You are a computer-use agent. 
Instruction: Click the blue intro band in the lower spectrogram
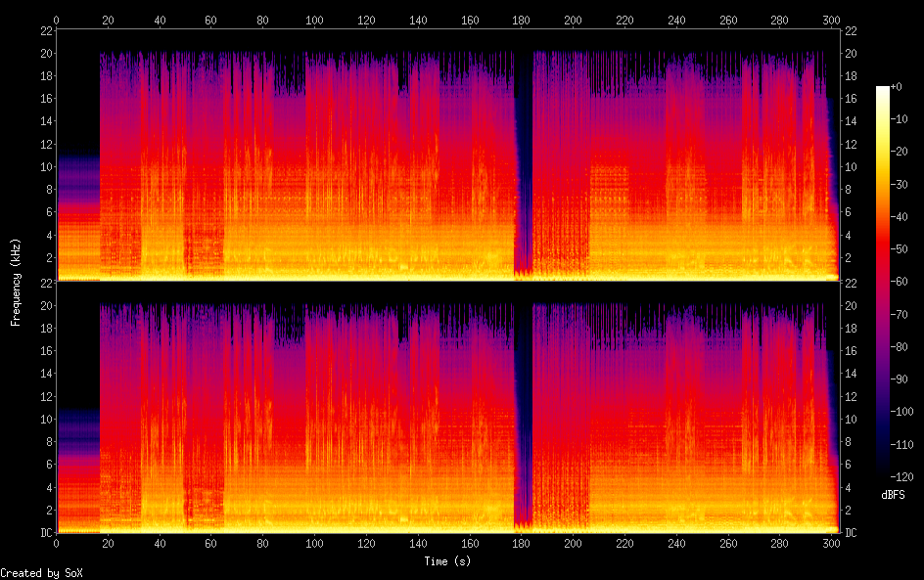tap(78, 430)
